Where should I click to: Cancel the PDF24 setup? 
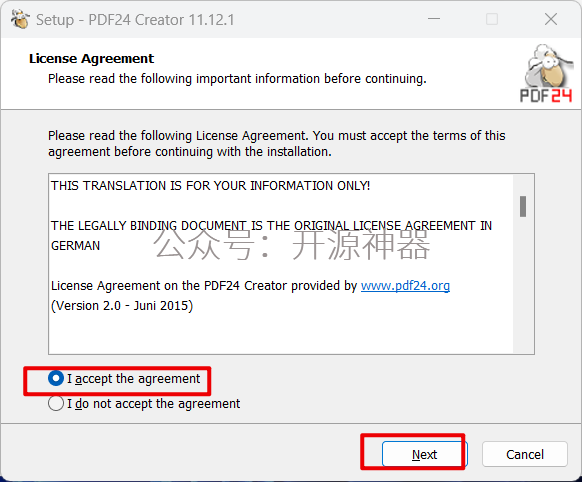(524, 454)
